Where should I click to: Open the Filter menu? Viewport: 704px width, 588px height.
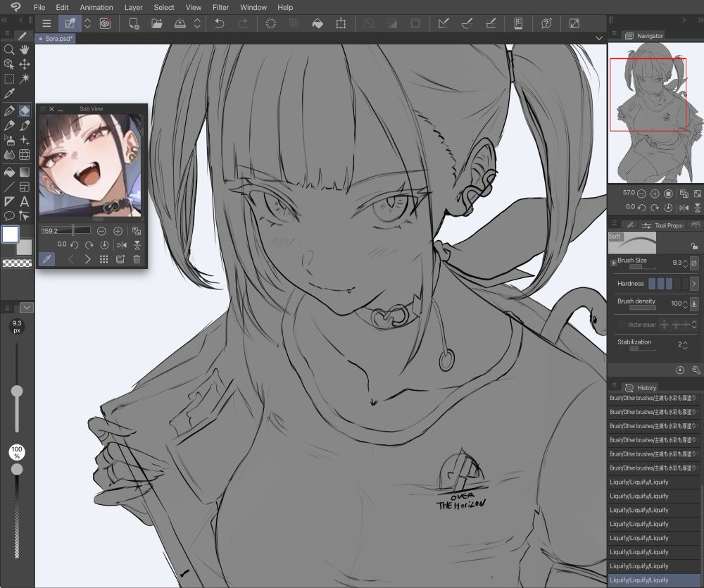(220, 7)
